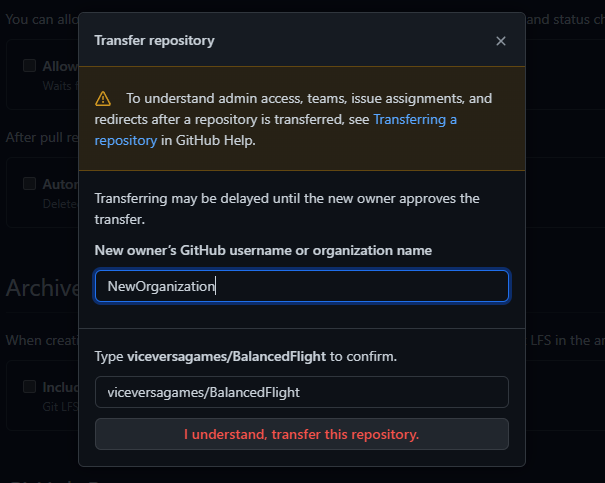Click the confirmation repository name field
The image size is (605, 483).
click(301, 392)
